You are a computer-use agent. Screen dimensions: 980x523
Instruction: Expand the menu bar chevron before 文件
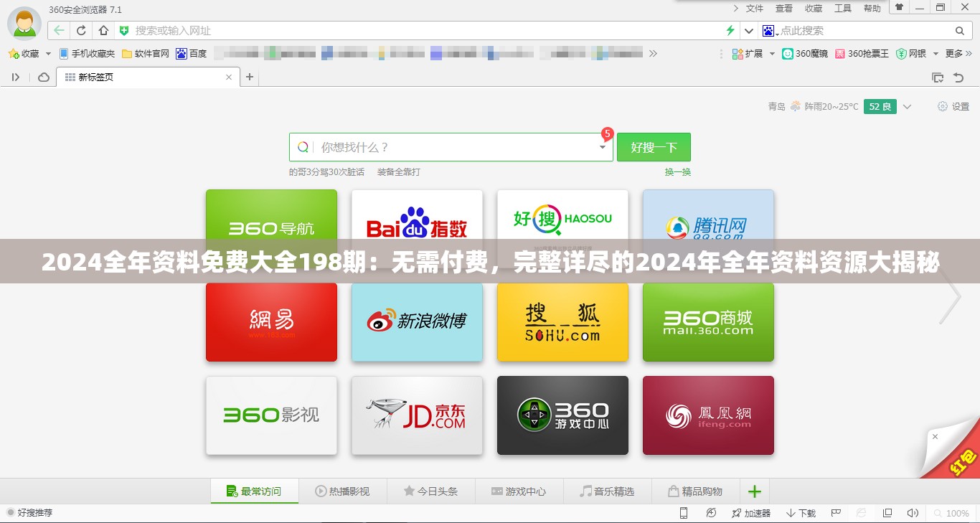[735, 8]
